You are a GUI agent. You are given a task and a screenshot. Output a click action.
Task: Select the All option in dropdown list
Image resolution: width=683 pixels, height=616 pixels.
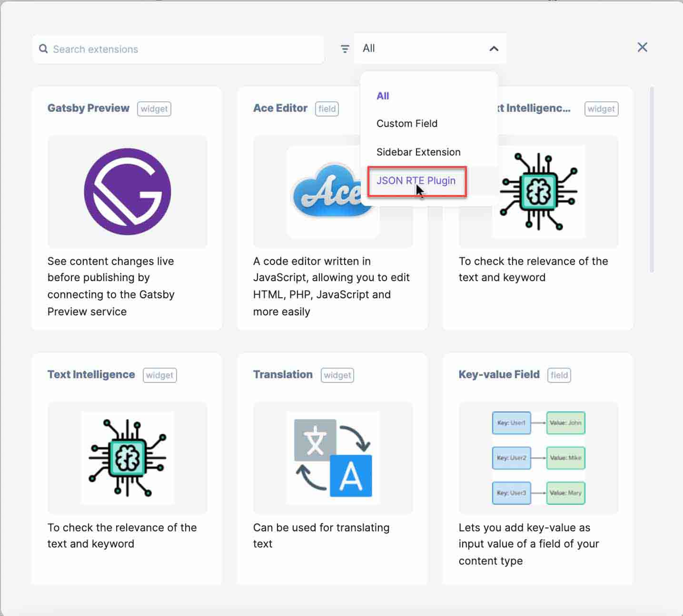[383, 96]
